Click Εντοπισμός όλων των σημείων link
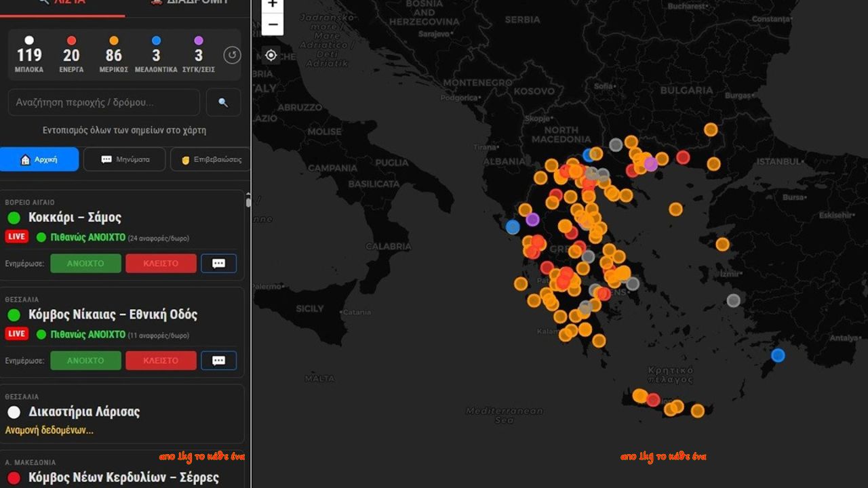The image size is (868, 488). click(124, 130)
